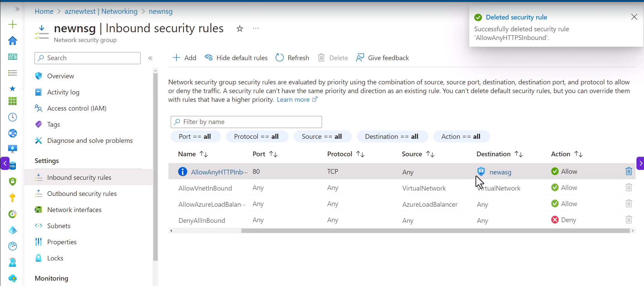Open the Destination == all filter
The width and height of the screenshot is (644, 286).
point(392,136)
